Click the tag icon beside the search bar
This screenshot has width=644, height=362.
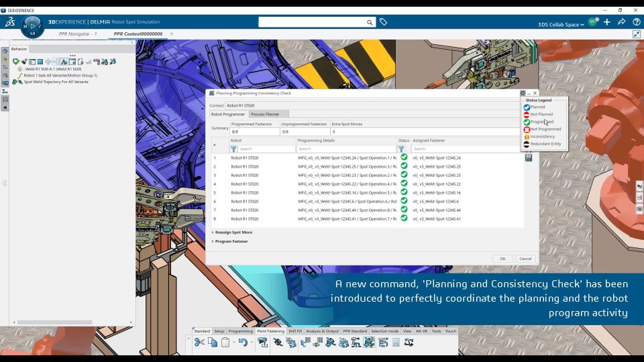[383, 22]
